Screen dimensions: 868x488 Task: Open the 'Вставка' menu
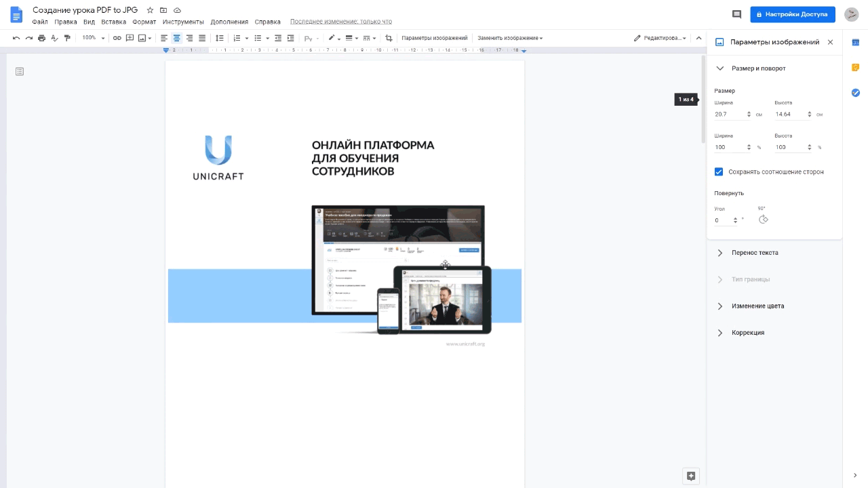coord(113,22)
